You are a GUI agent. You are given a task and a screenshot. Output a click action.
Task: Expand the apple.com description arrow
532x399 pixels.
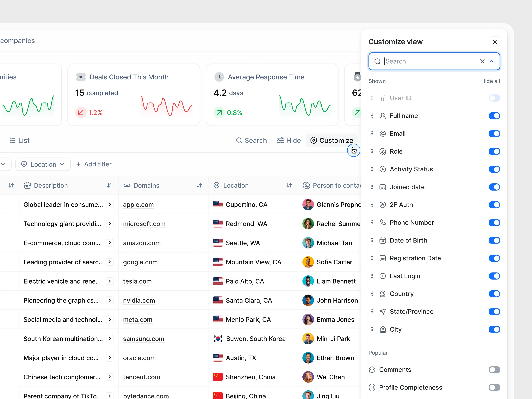[x=110, y=204]
